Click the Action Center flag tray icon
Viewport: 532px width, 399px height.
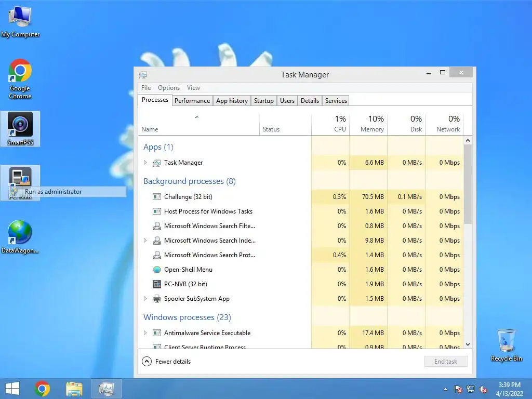point(458,389)
